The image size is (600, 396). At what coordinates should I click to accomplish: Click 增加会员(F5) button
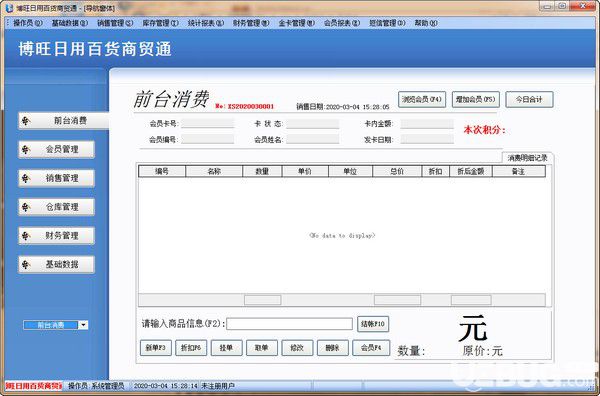tap(475, 99)
